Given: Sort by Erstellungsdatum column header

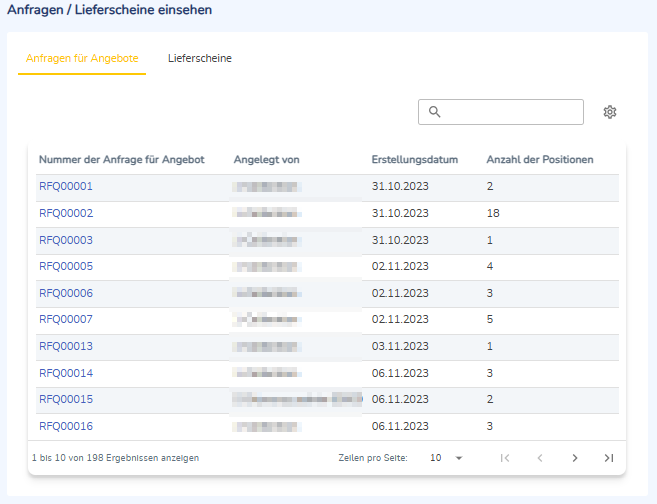Looking at the screenshot, I should tap(414, 160).
